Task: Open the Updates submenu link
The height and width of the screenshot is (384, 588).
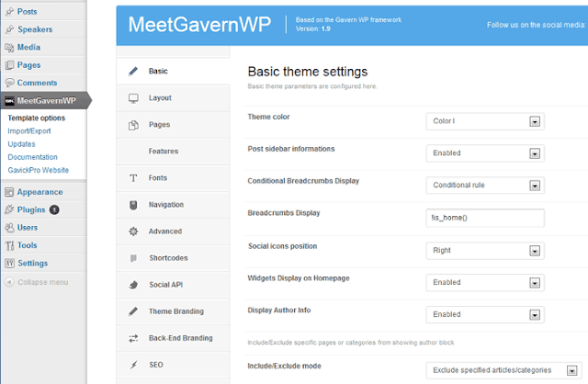Action: pos(22,143)
